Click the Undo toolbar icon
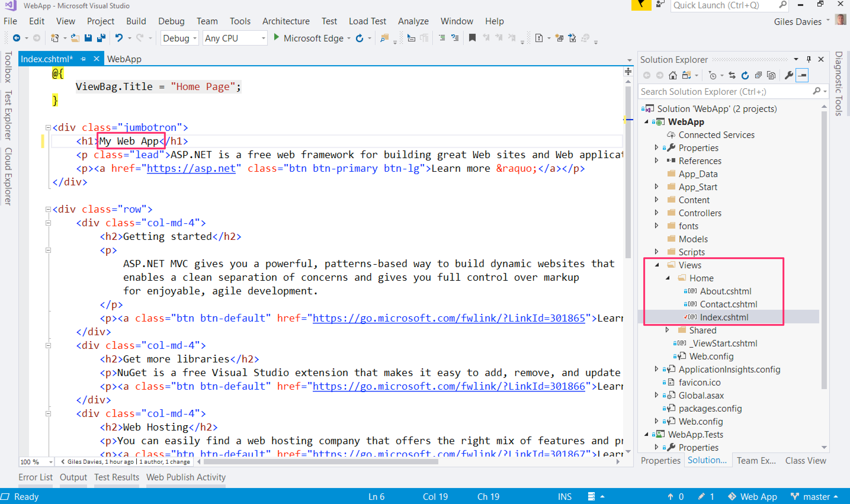This screenshot has height=504, width=850. pos(118,38)
